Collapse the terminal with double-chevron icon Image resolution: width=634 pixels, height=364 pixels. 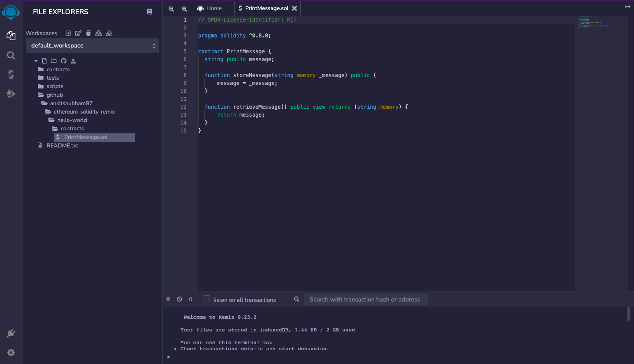(x=168, y=299)
